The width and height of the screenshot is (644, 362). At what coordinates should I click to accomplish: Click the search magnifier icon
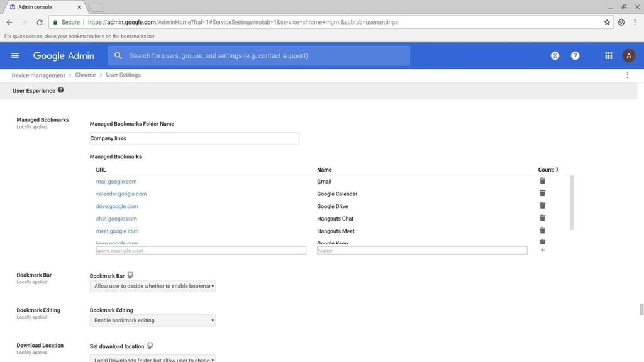click(118, 55)
